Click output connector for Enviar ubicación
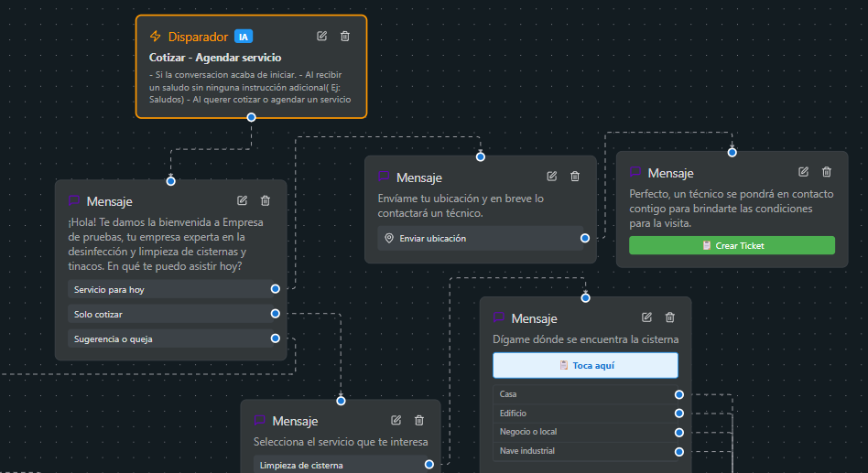The image size is (868, 473). coord(585,238)
